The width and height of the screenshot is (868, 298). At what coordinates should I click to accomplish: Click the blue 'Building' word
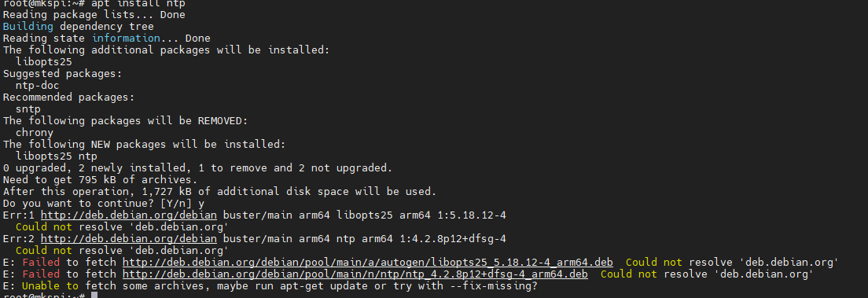coord(28,26)
